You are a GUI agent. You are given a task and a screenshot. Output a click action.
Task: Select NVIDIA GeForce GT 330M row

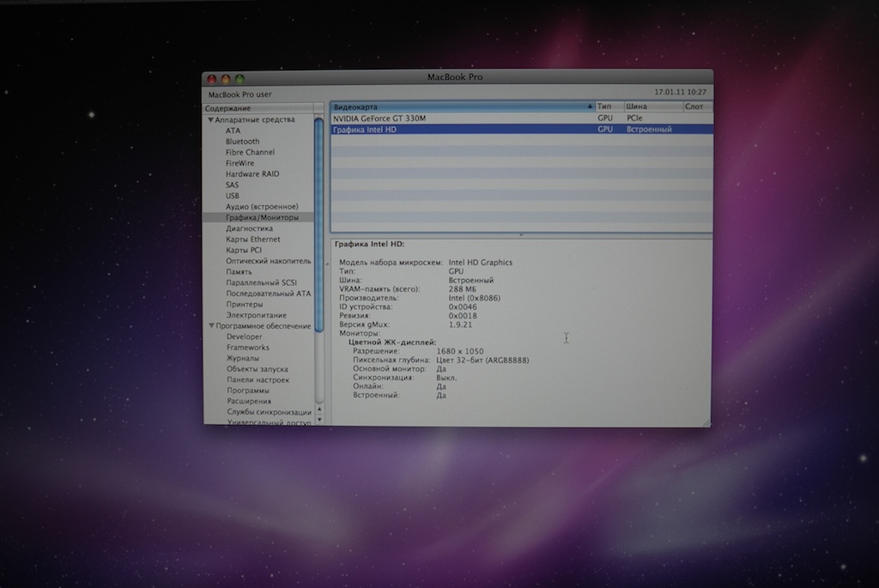point(521,118)
